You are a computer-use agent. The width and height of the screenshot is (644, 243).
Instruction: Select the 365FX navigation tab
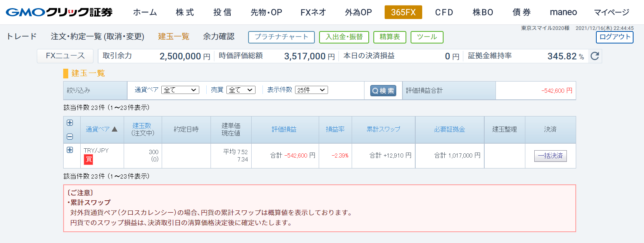click(403, 12)
